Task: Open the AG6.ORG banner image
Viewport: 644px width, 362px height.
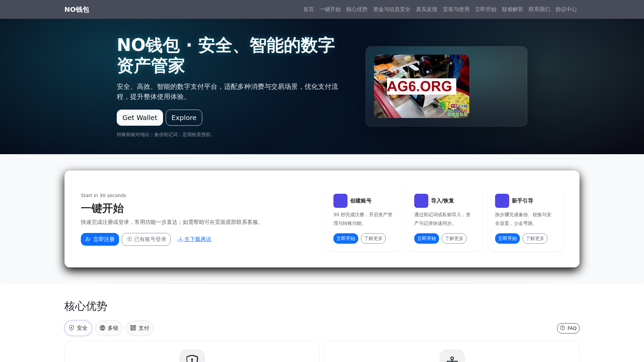Action: point(422,86)
